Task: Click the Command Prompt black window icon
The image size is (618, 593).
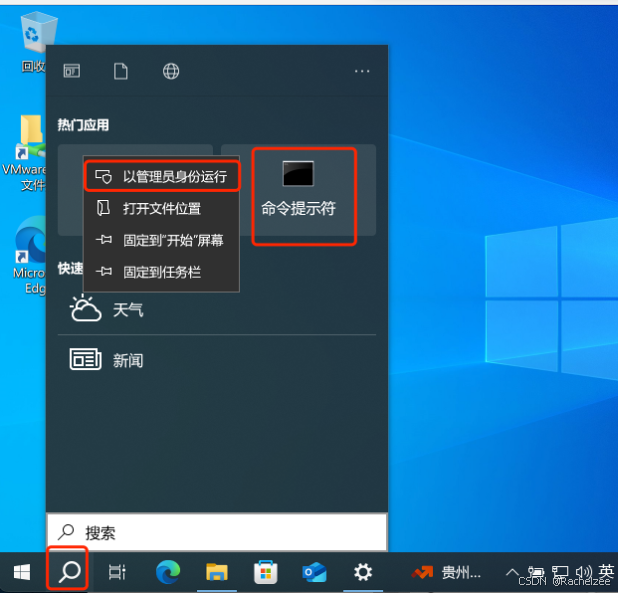Action: pos(298,173)
